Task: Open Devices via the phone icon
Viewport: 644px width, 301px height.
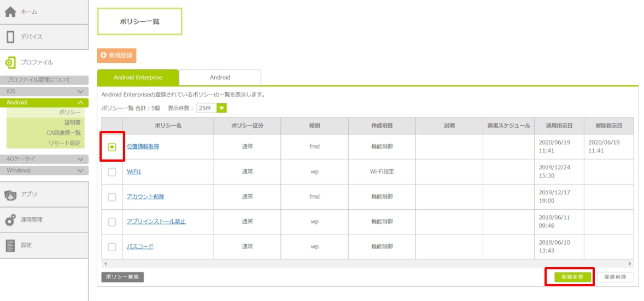Action: point(10,37)
